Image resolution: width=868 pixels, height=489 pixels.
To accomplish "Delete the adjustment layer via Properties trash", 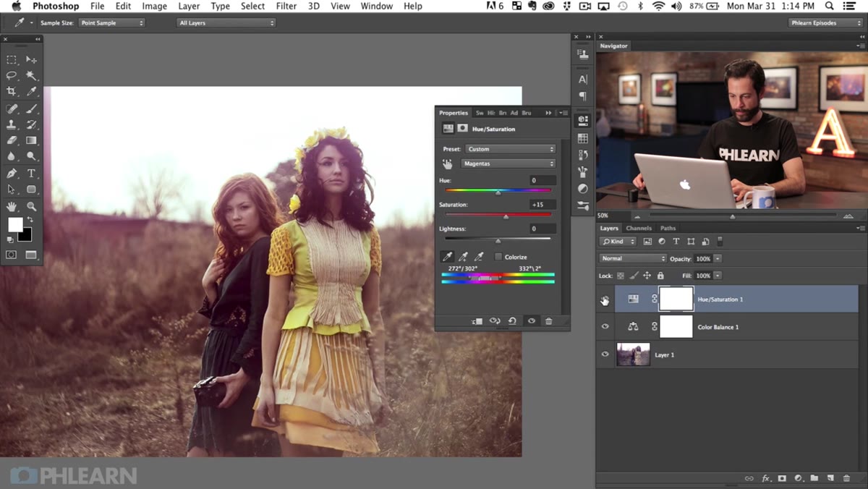I will pos(548,321).
